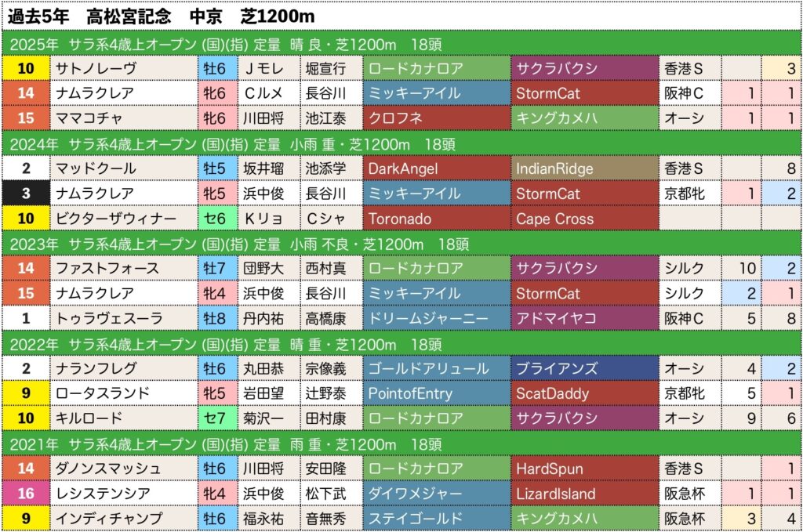
Task: Select the DarkAngel sire cell
Action: pyautogui.click(x=436, y=169)
